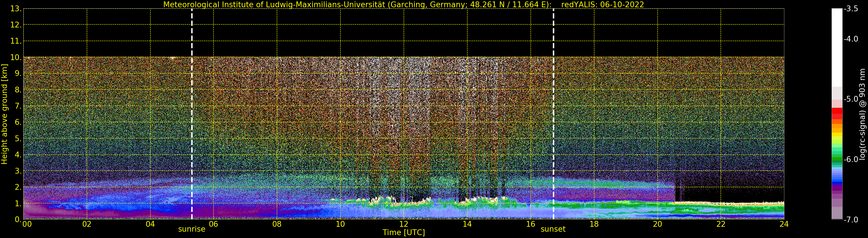The height and width of the screenshot is (238, 868).
Task: Click the height axis label '1.'
Action: pos(18,203)
